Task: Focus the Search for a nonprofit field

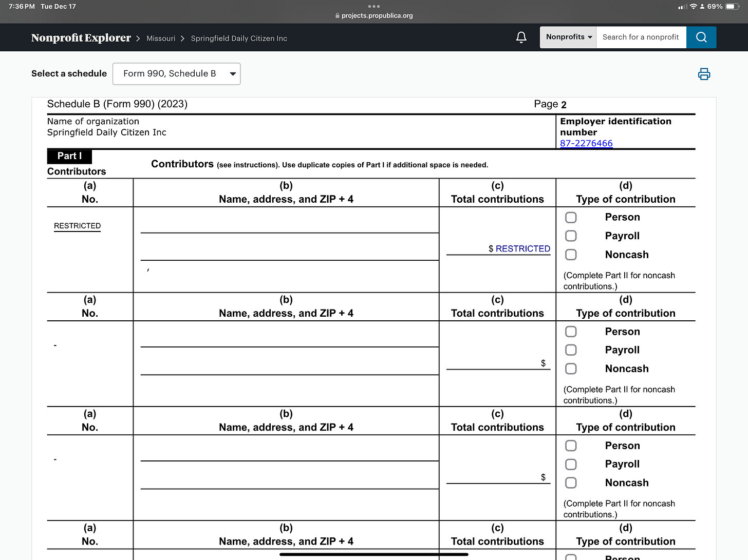Action: tap(641, 37)
